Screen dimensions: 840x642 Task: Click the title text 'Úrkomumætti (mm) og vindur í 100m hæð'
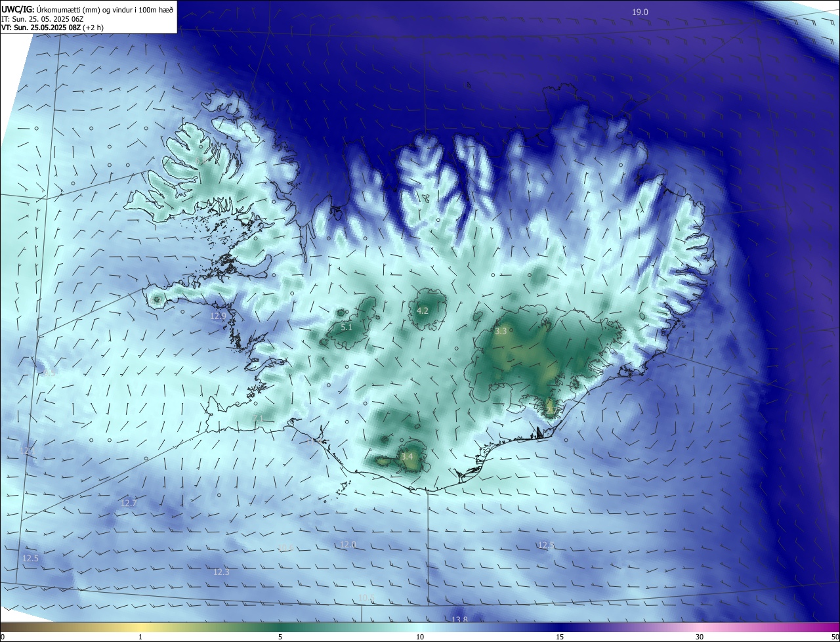click(105, 9)
